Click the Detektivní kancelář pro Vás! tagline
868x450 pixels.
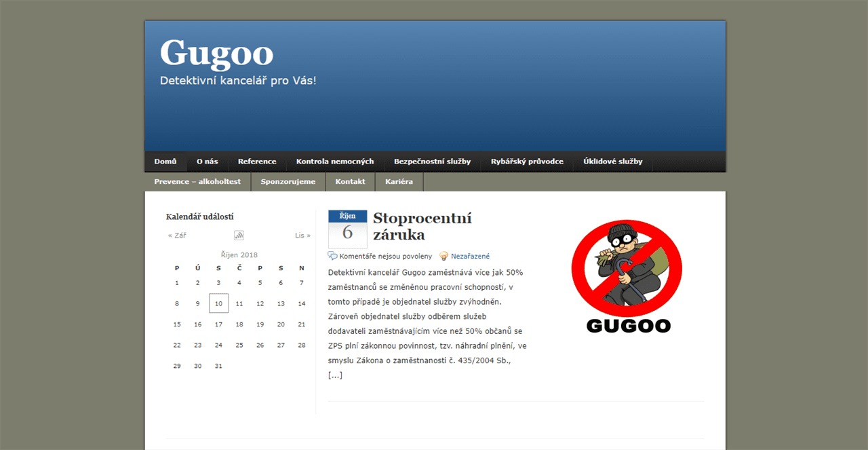tap(238, 80)
